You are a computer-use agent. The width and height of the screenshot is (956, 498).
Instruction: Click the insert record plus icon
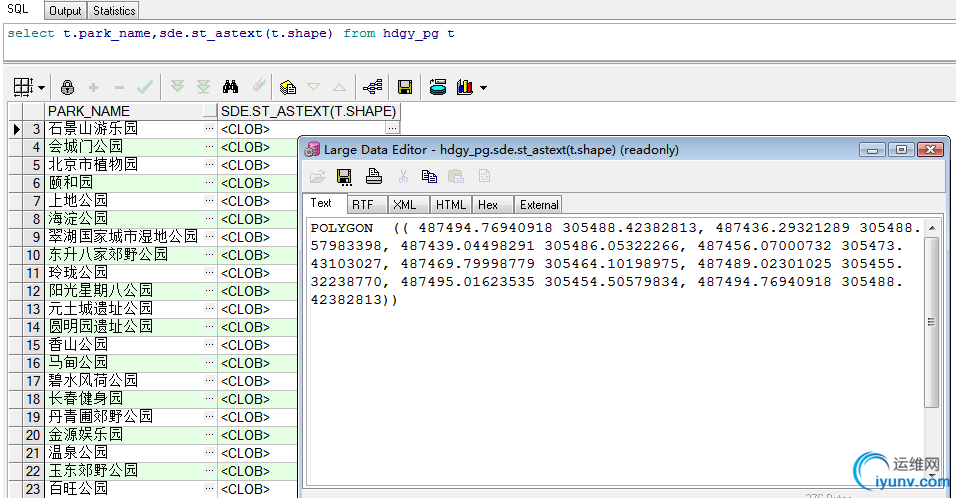coord(93,88)
